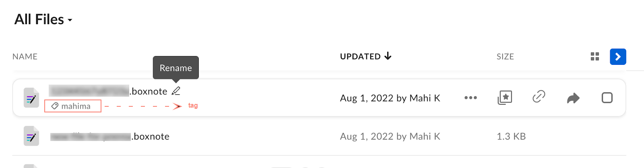Image resolution: width=644 pixels, height=168 pixels.
Task: Sort files by Updated column
Action: coord(365,56)
